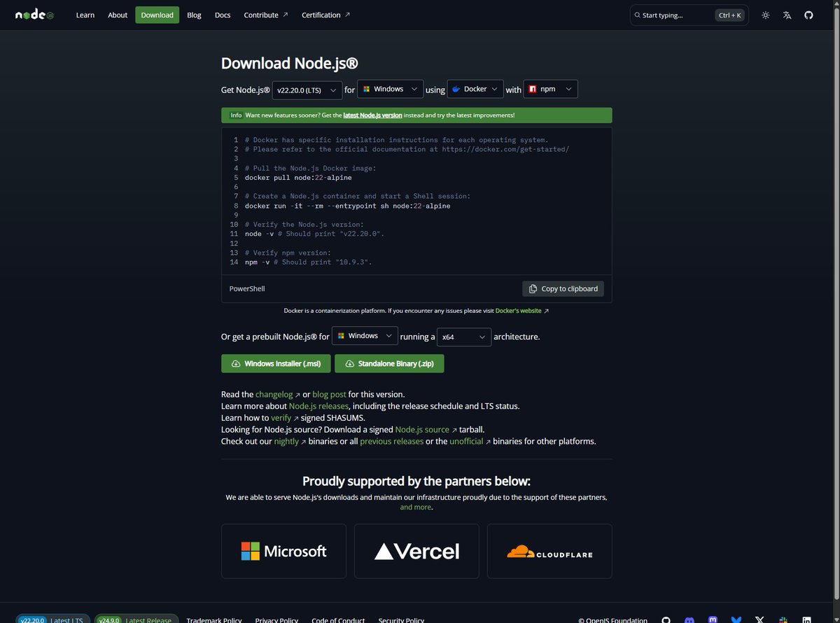Open the Mastodon icon in footer
Screen dimensions: 840x623
pos(713,620)
